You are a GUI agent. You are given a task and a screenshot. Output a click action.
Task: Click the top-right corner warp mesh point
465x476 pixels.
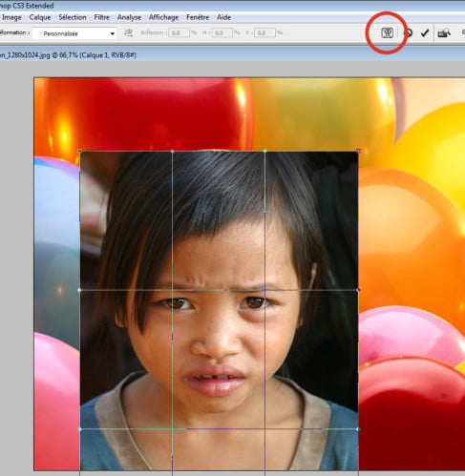pos(358,151)
